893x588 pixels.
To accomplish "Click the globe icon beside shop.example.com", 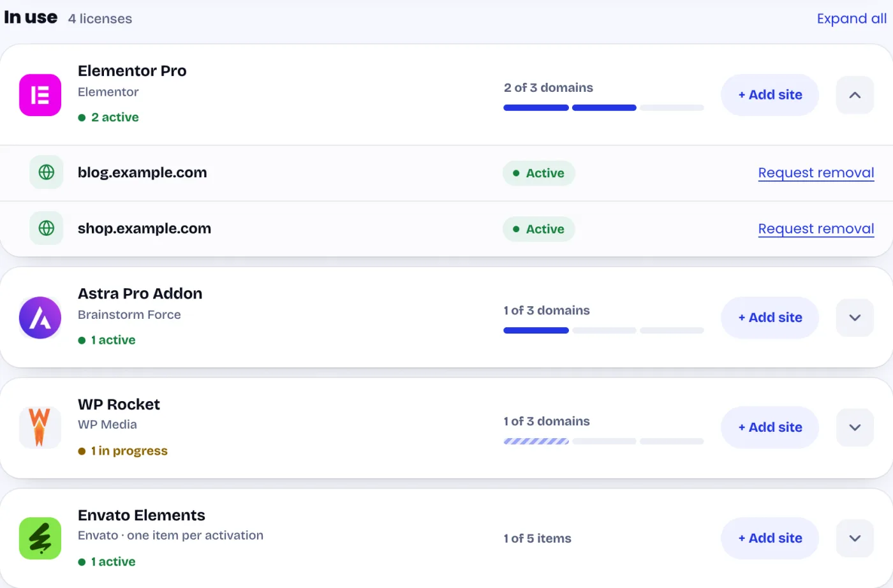I will click(47, 228).
